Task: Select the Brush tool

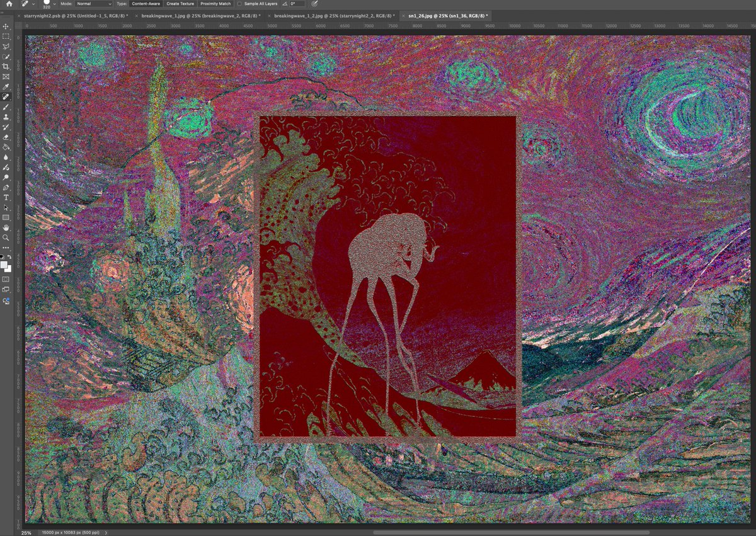Action: click(6, 107)
